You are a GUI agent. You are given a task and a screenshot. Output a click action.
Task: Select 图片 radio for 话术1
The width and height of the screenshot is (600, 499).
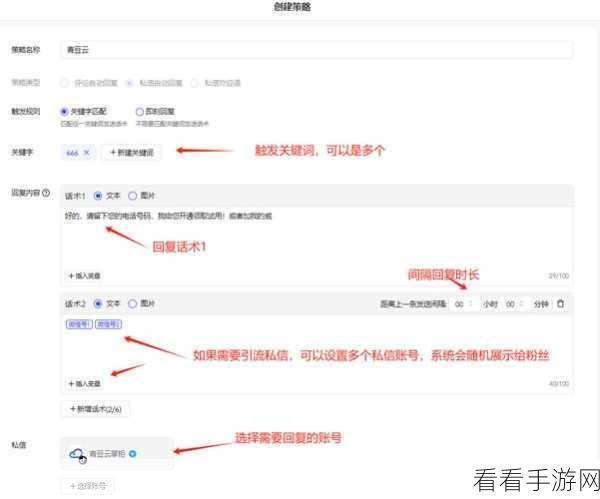[132, 196]
